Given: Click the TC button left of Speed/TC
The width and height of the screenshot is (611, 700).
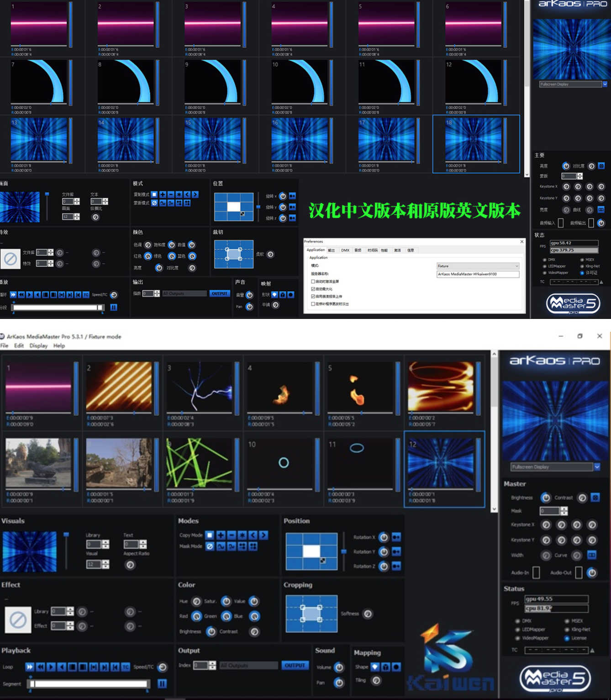Looking at the screenshot, I should pos(126,667).
